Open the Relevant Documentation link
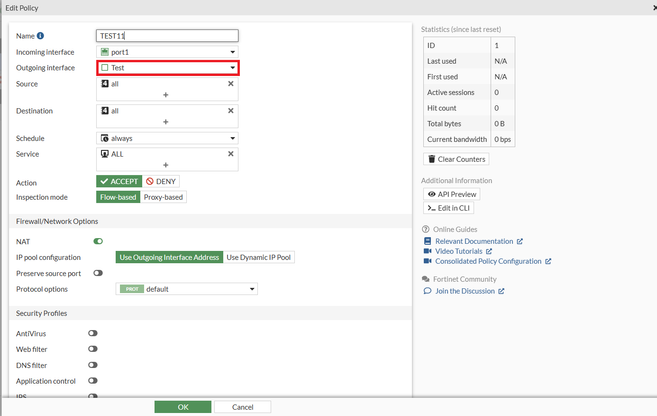 [475, 241]
